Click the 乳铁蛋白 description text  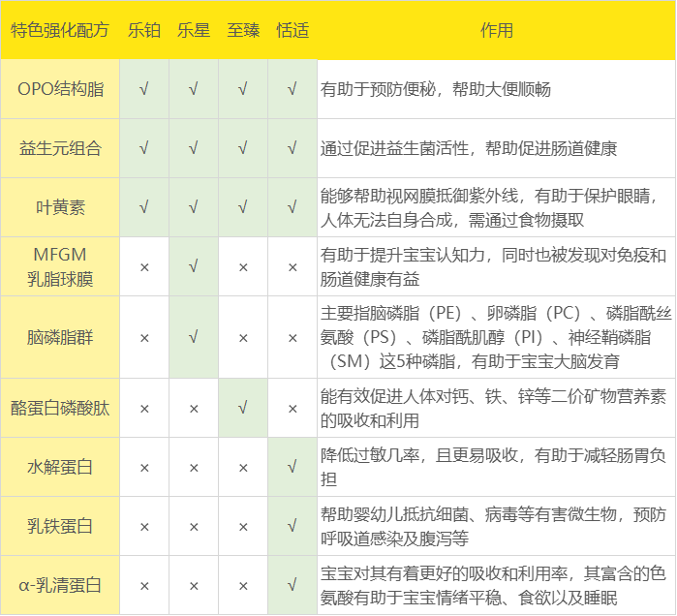(x=494, y=527)
